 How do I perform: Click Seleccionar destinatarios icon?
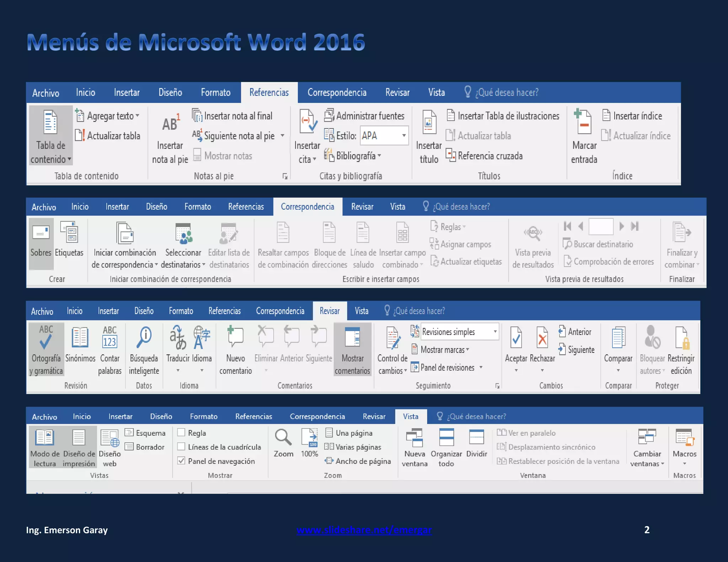[x=183, y=234]
